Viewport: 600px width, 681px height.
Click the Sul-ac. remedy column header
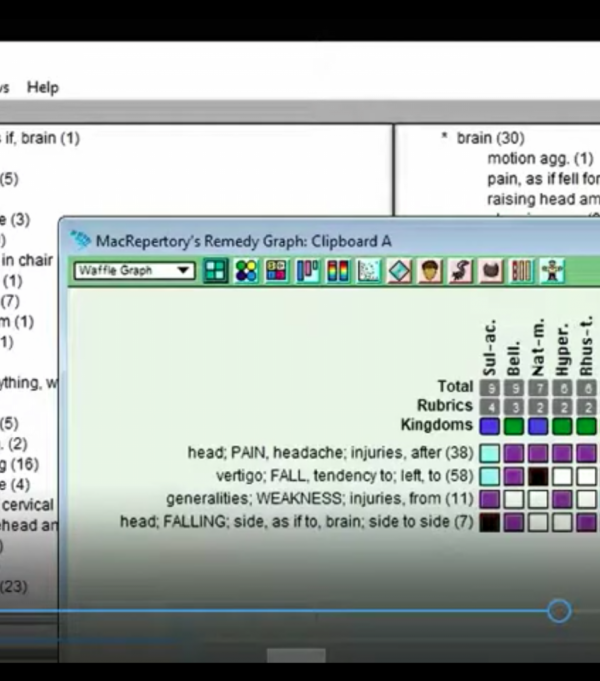click(x=489, y=348)
